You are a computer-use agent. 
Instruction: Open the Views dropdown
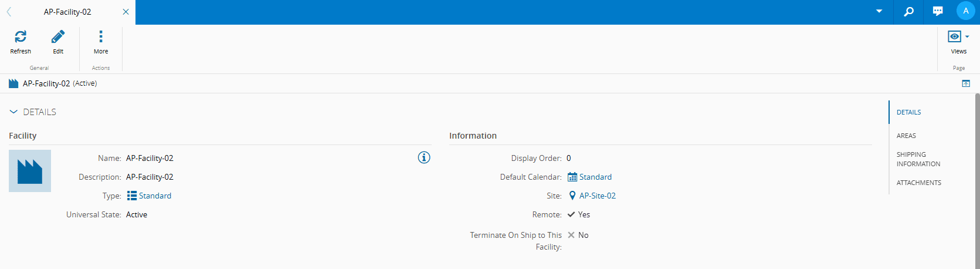(958, 37)
